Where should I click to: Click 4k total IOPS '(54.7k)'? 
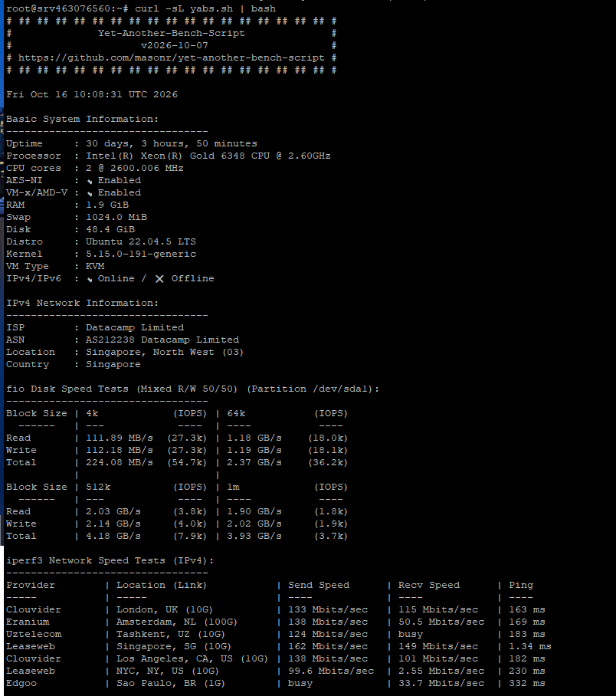pyautogui.click(x=187, y=462)
